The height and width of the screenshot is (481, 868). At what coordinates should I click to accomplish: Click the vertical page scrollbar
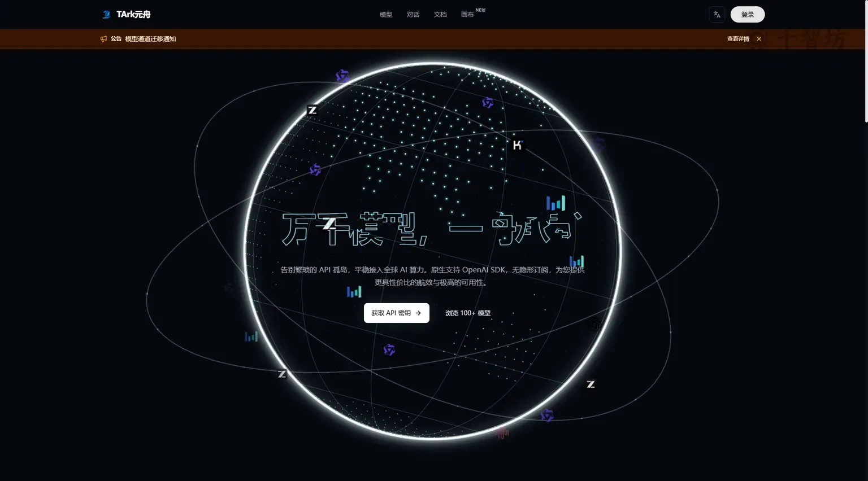pos(865,62)
